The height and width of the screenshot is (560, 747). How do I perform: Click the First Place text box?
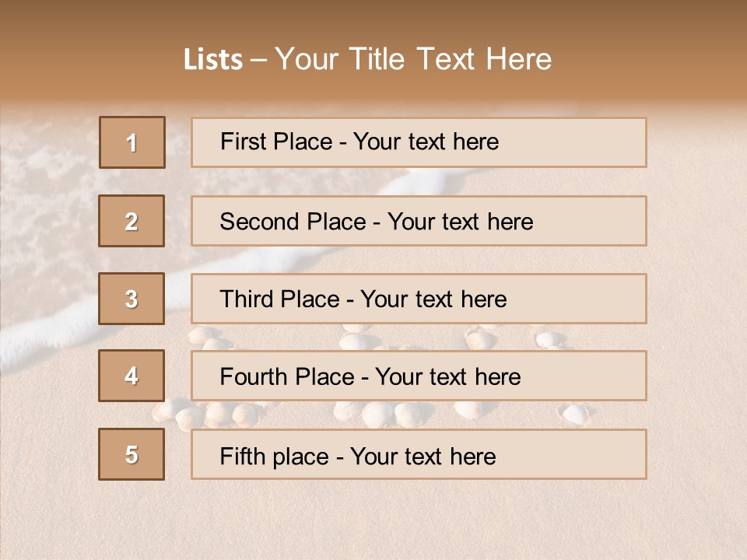click(419, 142)
